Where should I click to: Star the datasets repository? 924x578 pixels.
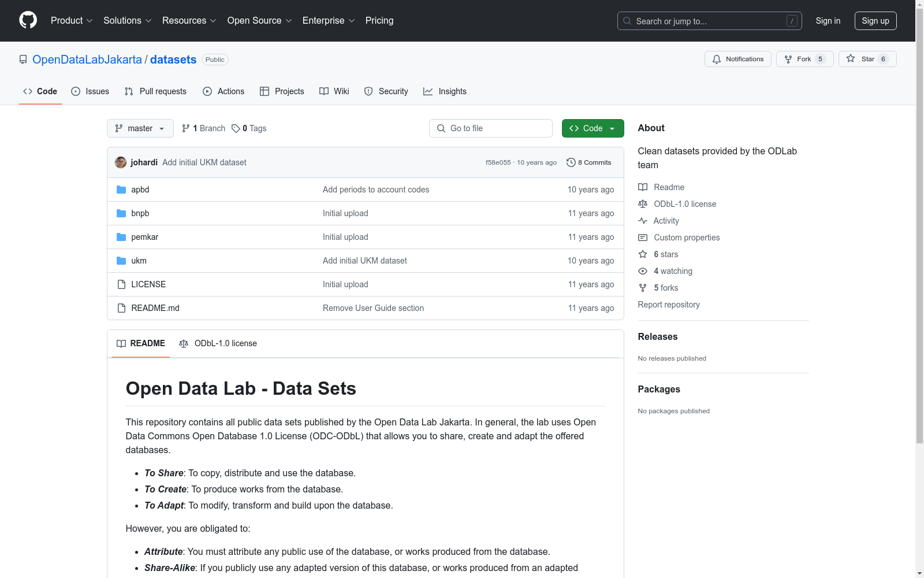coord(867,59)
